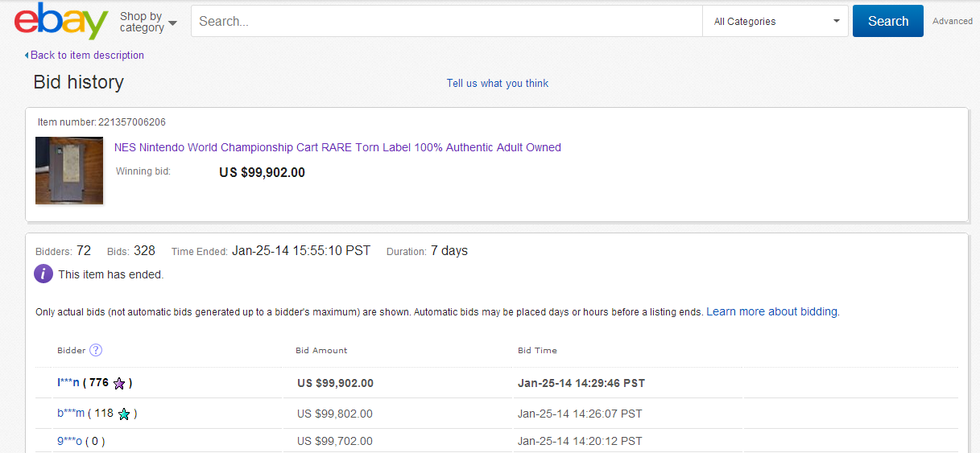Click the purple info icon beside item ended
The height and width of the screenshot is (453, 980).
pyautogui.click(x=43, y=274)
